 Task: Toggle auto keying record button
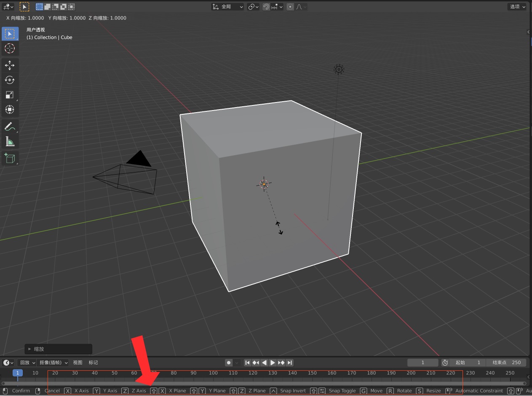pos(229,363)
